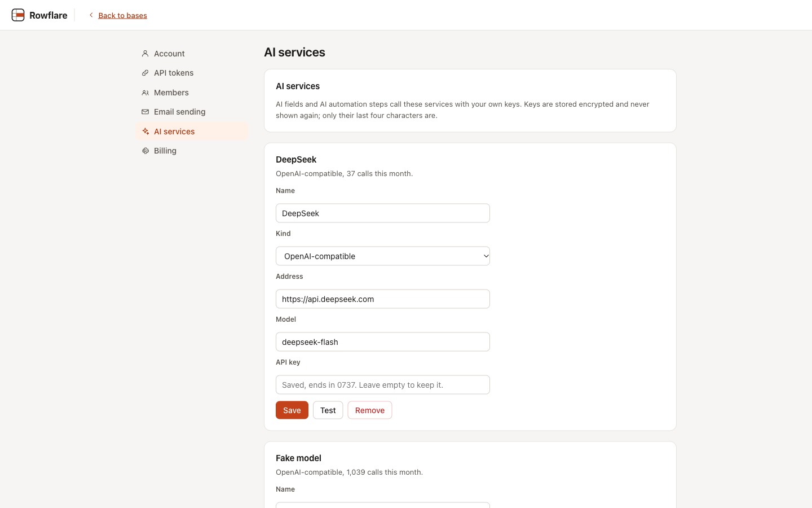Open the Members section
Viewport: 812px width, 508px height.
point(192,93)
